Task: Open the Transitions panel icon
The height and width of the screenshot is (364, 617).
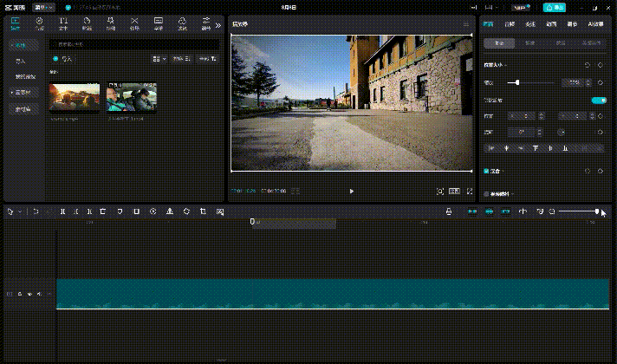Action: [134, 23]
